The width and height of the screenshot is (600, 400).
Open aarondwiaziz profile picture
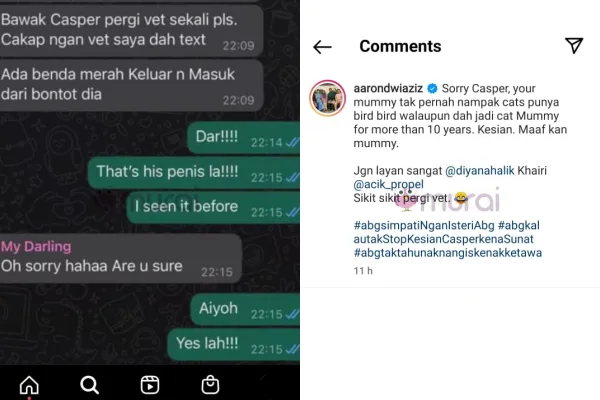tap(328, 98)
